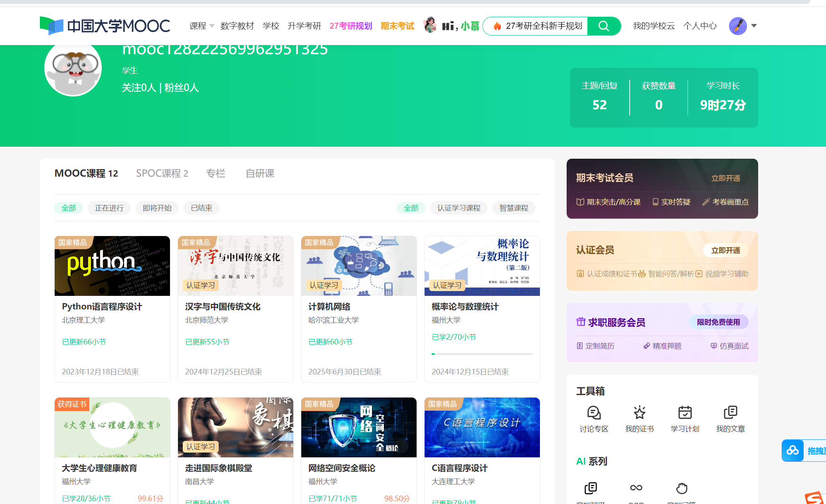Click the blue Baidu cloud drag widget icon

pos(792,451)
